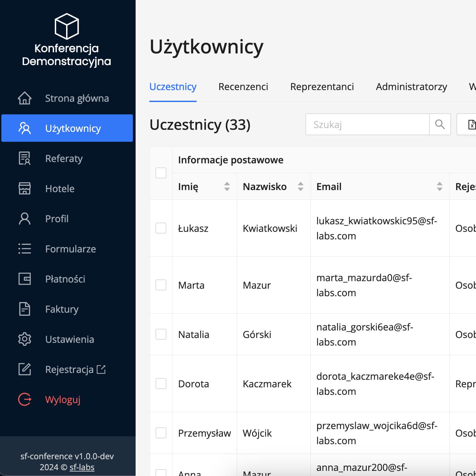Check the row for Dorota Kaczmarek
476x476 pixels.
click(161, 384)
